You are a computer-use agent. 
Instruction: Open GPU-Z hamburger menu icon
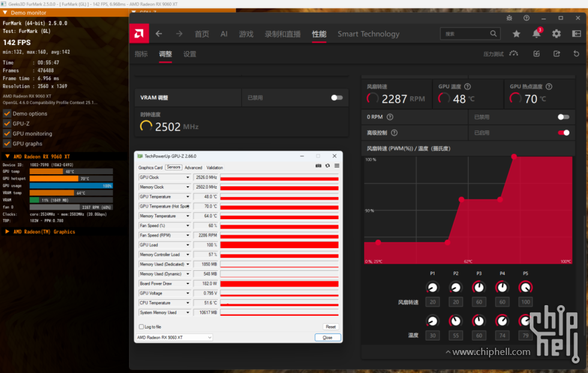pyautogui.click(x=337, y=166)
